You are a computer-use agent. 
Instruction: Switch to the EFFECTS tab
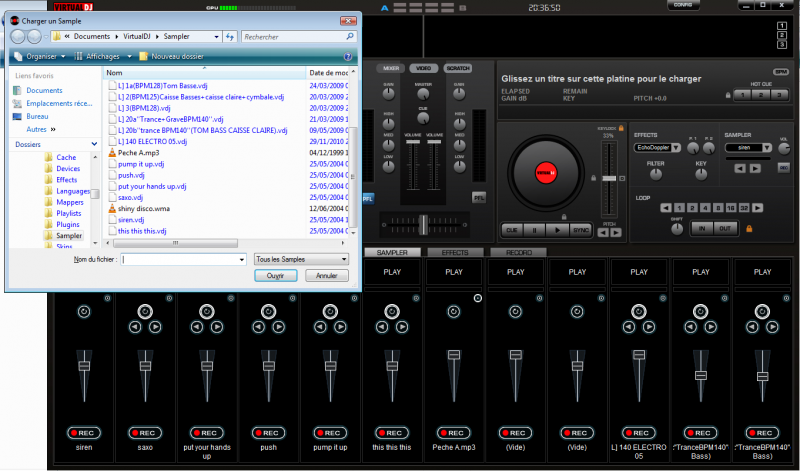tap(454, 253)
